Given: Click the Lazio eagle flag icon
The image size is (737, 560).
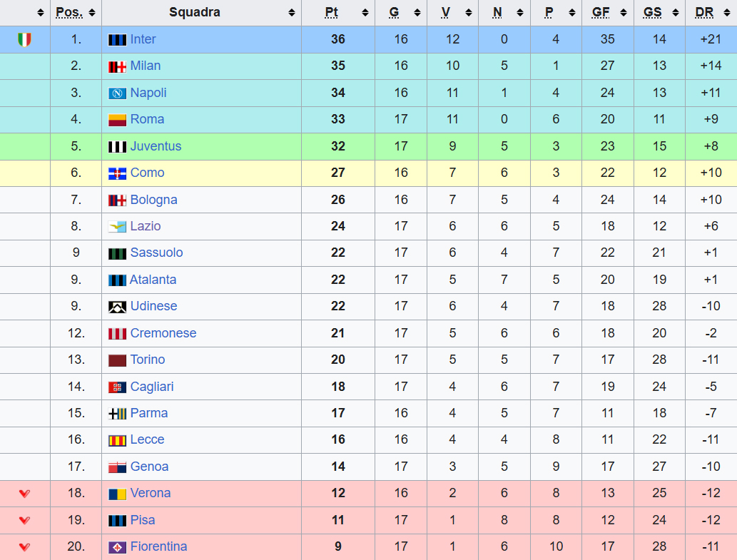Looking at the screenshot, I should tap(117, 227).
